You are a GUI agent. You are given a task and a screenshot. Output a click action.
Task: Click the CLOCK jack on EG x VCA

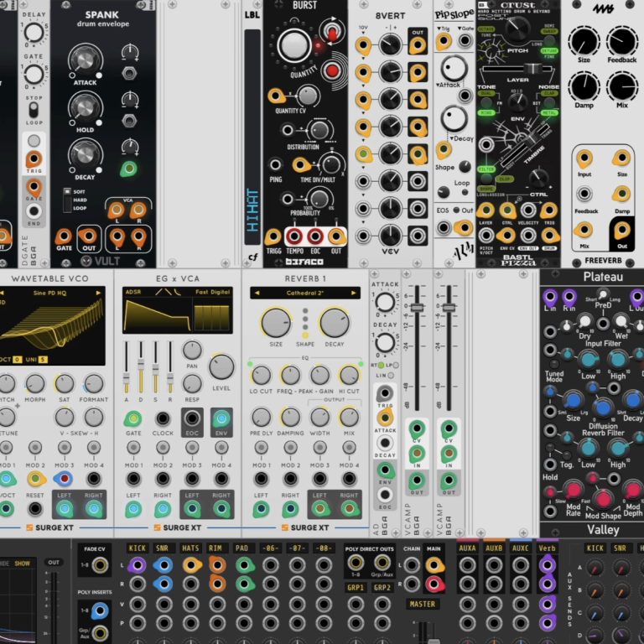163,418
